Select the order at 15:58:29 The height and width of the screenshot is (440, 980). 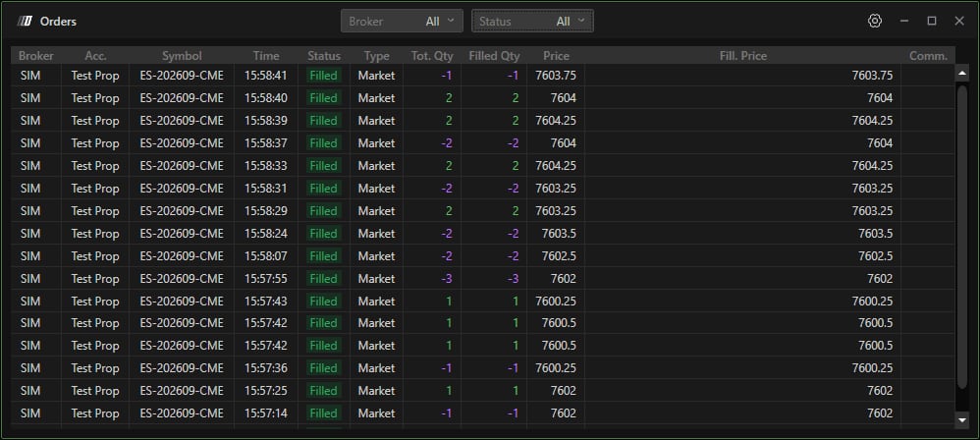pos(482,210)
